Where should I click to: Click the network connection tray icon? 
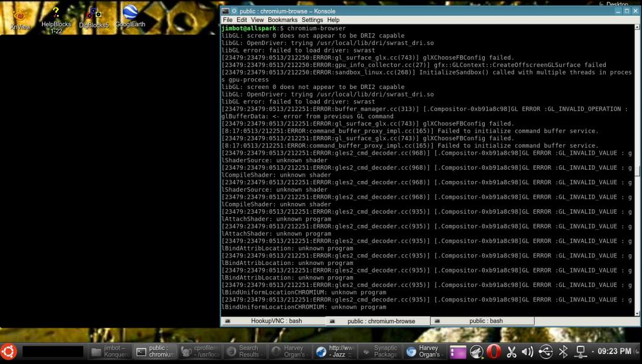[581, 352]
